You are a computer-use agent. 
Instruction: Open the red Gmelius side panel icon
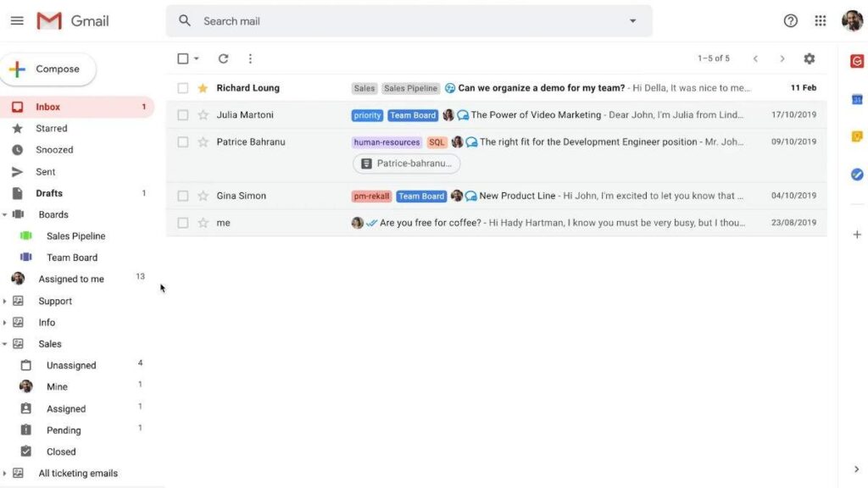[857, 61]
